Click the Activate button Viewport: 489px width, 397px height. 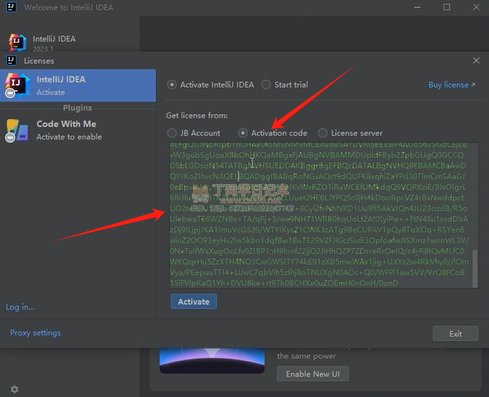pos(194,302)
